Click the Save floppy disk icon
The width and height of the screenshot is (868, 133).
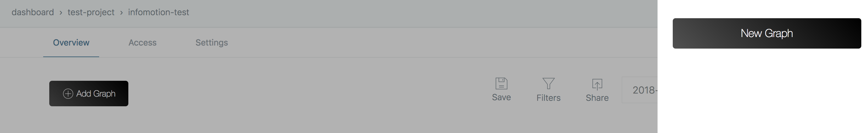point(501,83)
